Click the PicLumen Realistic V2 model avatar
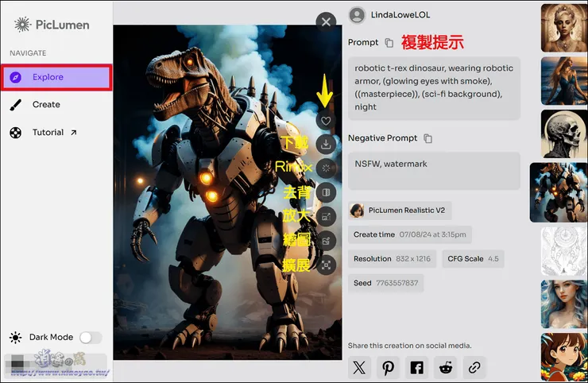This screenshot has width=588, height=383. click(x=357, y=211)
